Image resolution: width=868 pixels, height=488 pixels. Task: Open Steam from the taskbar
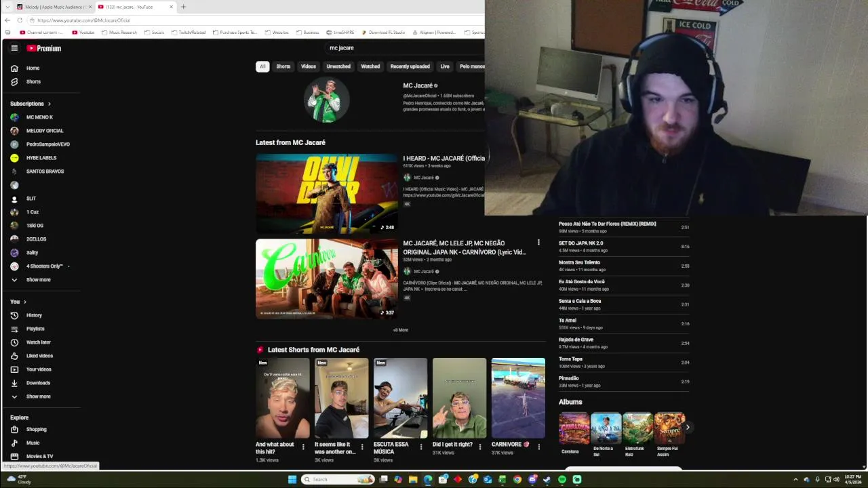[547, 479]
